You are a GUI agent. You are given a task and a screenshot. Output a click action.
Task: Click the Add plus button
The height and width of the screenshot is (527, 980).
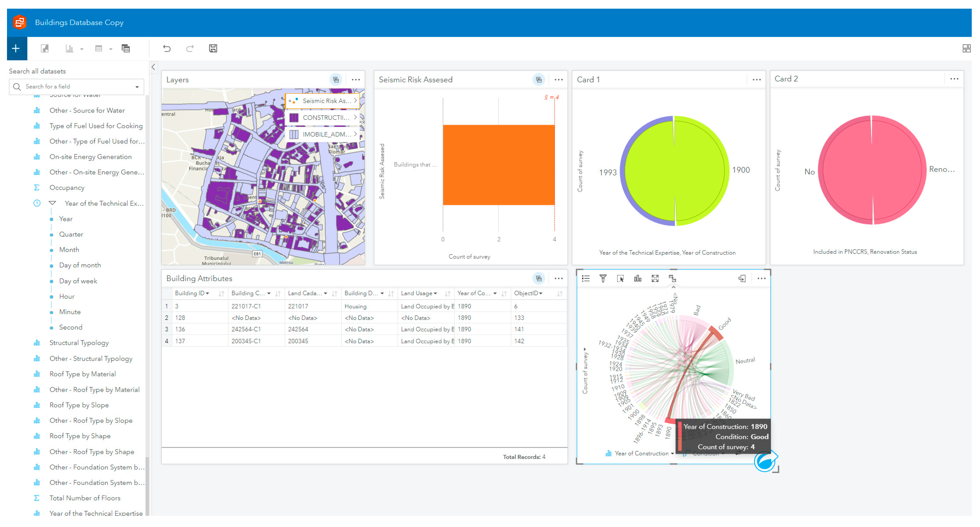(16, 48)
